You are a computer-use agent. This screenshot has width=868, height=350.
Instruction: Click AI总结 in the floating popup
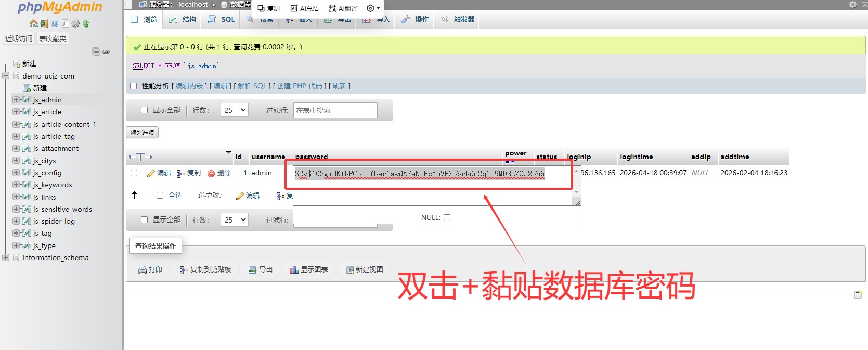tap(304, 8)
